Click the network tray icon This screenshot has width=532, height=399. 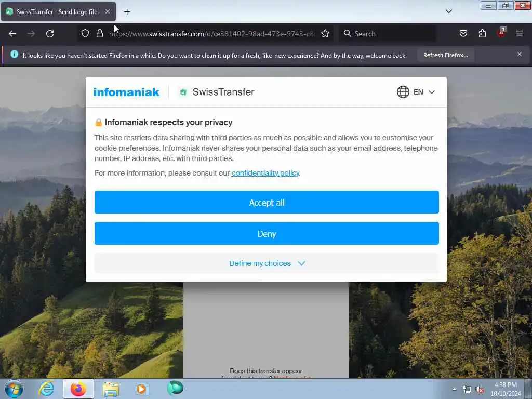coord(467,390)
